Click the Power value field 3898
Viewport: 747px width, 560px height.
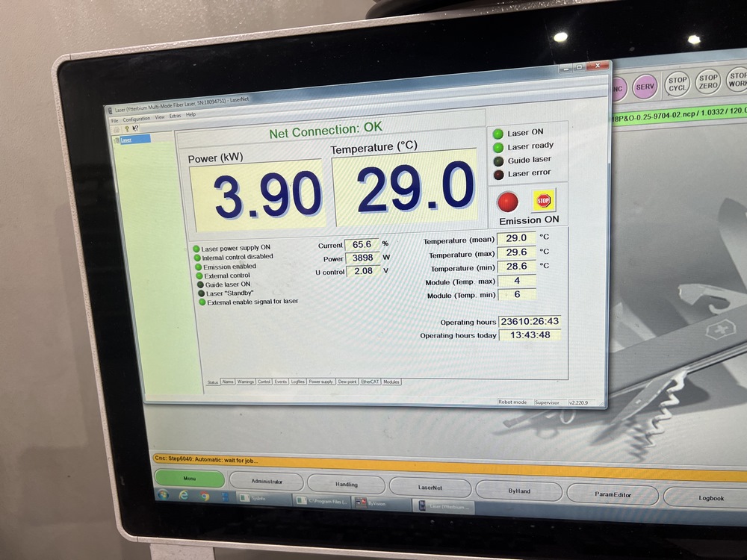pyautogui.click(x=362, y=258)
